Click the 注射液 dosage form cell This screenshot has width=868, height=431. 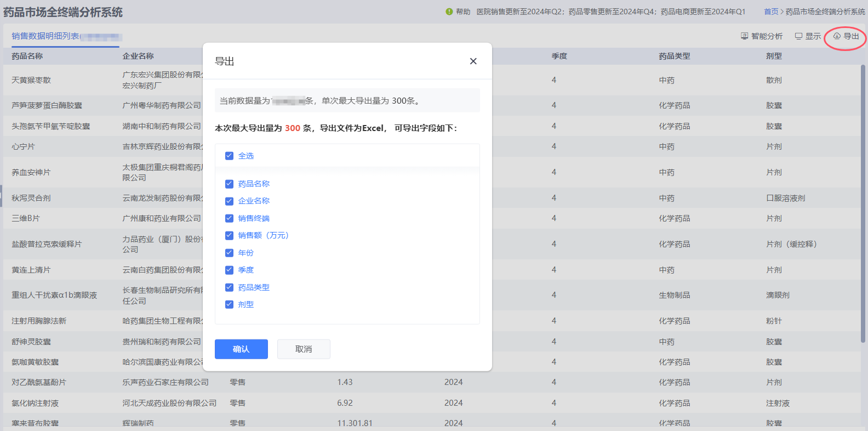point(778,403)
